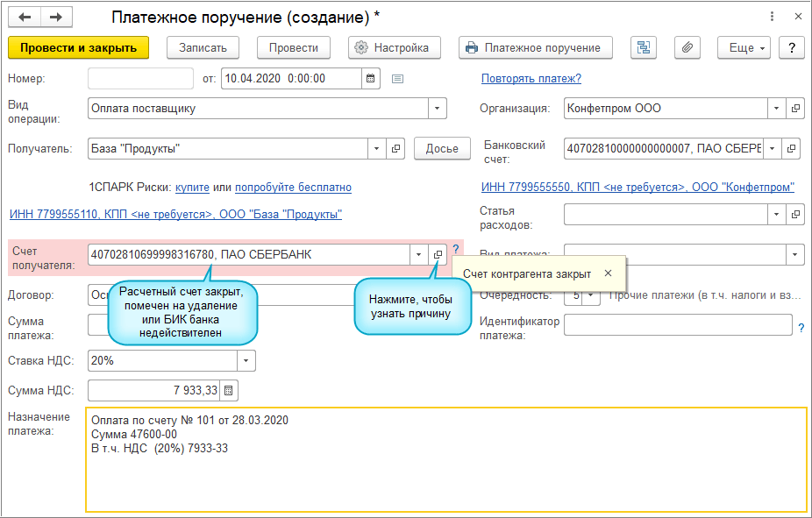Viewport: 812px width, 518px height.
Task: Open calculator for Сумма НДС field
Action: [229, 391]
